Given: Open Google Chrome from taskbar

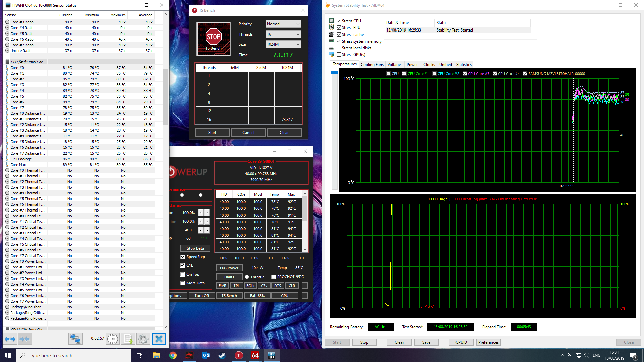Looking at the screenshot, I should pyautogui.click(x=173, y=355).
